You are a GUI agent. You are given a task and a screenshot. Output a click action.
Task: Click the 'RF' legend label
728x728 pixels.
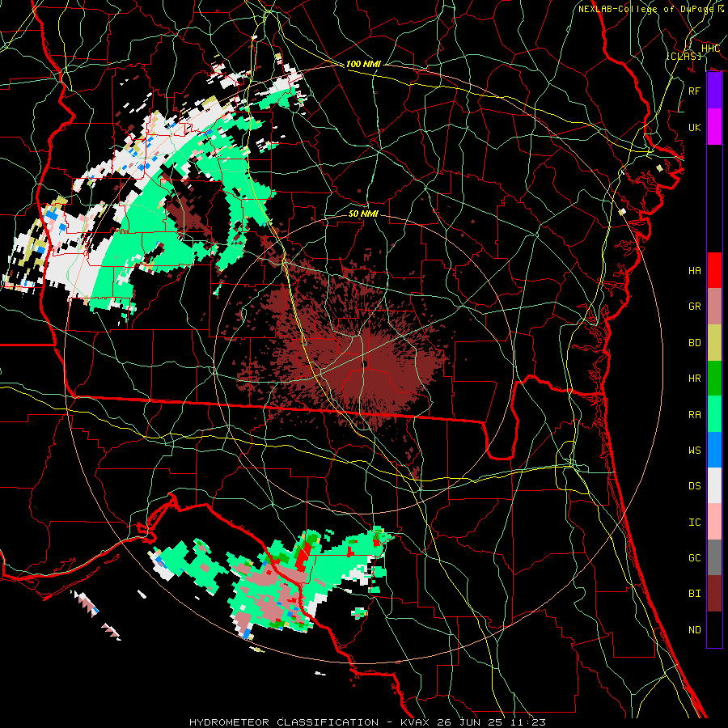[x=695, y=91]
